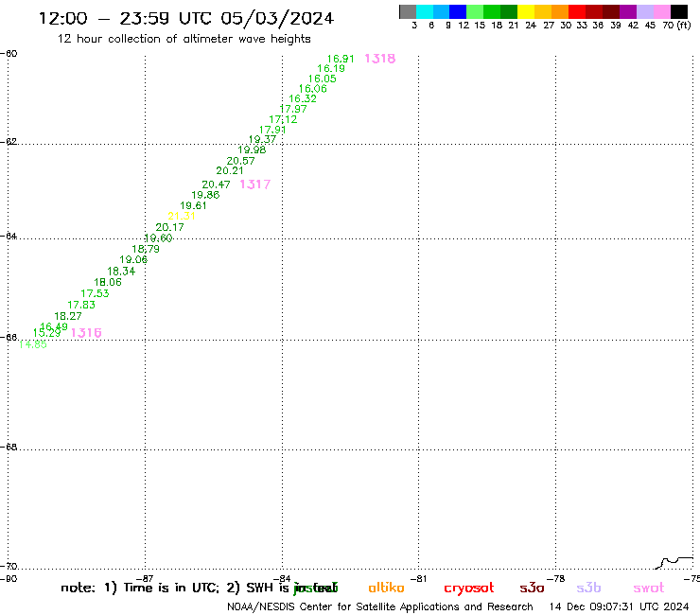The width and height of the screenshot is (700, 615).
Task: Click the red 33 ft legend swatch
Action: click(577, 11)
